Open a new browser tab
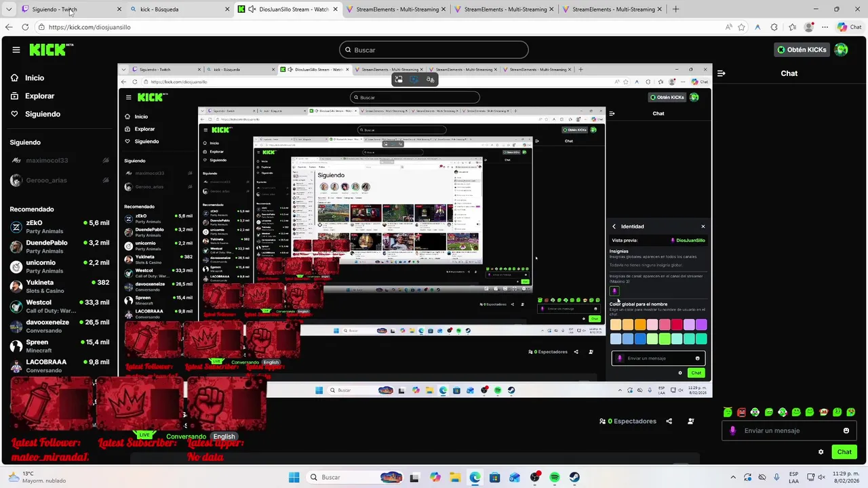The image size is (868, 488). click(675, 9)
